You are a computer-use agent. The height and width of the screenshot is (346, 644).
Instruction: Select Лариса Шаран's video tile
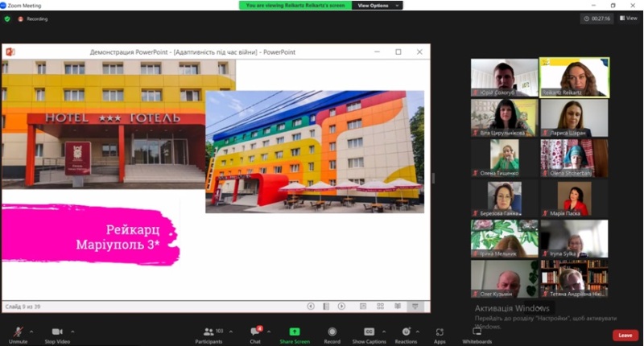(574, 117)
